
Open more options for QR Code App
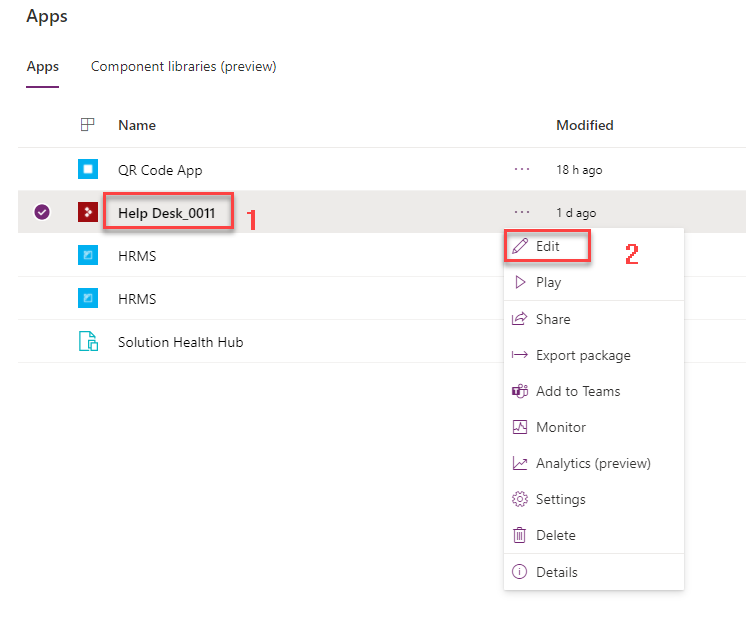522,170
